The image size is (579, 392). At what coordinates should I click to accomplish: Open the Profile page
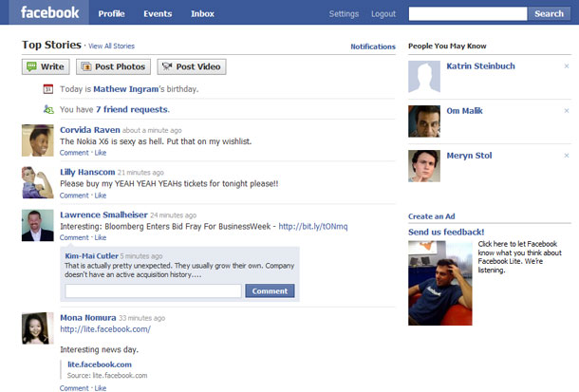click(x=111, y=13)
